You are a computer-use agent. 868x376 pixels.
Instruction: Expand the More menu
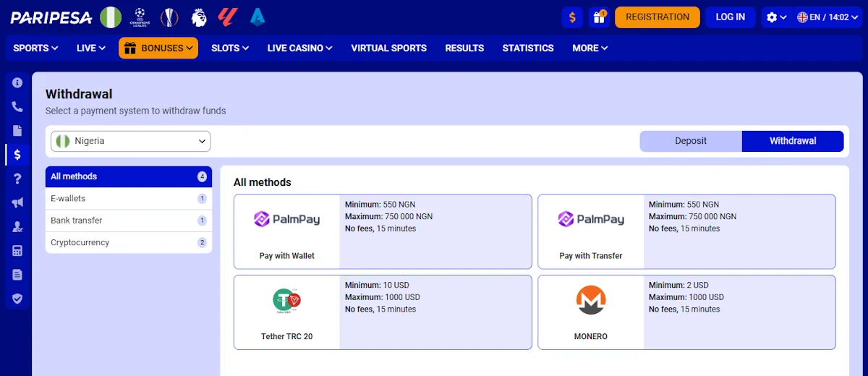[590, 48]
